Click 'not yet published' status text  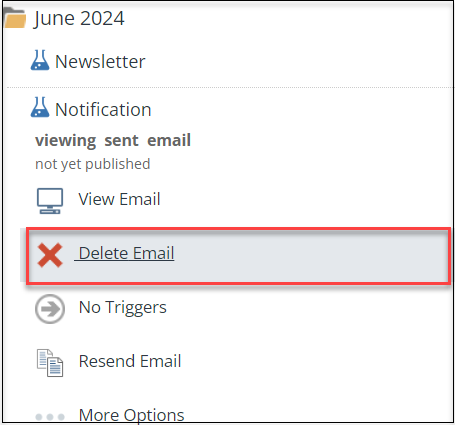pos(93,164)
